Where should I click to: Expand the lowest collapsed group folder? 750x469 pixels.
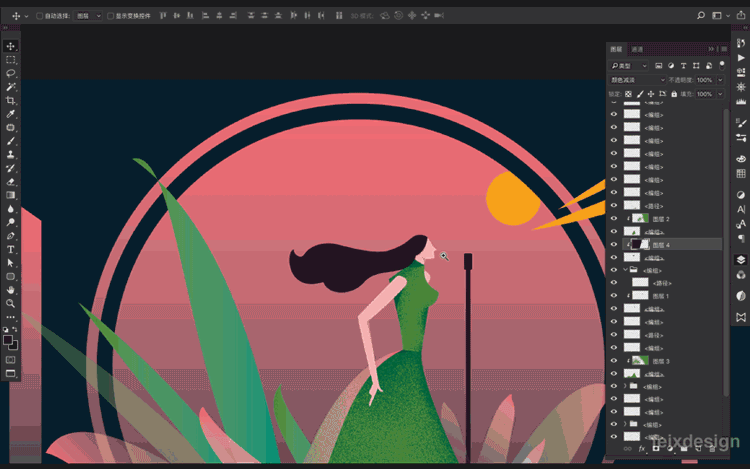[x=625, y=424]
